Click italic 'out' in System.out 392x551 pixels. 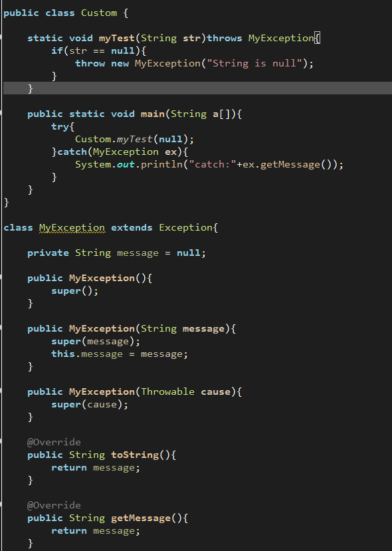[126, 165]
